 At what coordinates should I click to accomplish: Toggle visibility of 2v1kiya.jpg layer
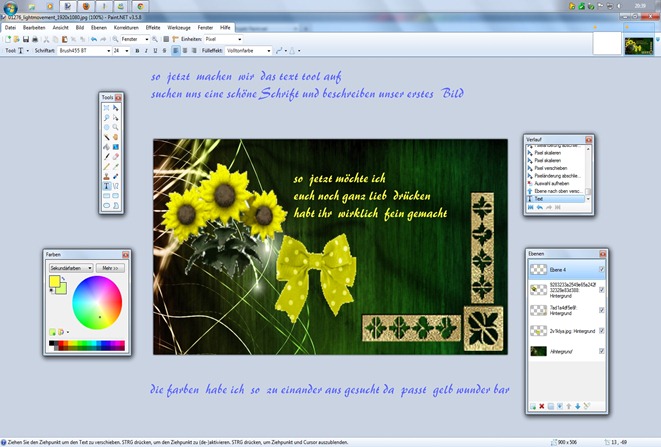[x=602, y=331]
